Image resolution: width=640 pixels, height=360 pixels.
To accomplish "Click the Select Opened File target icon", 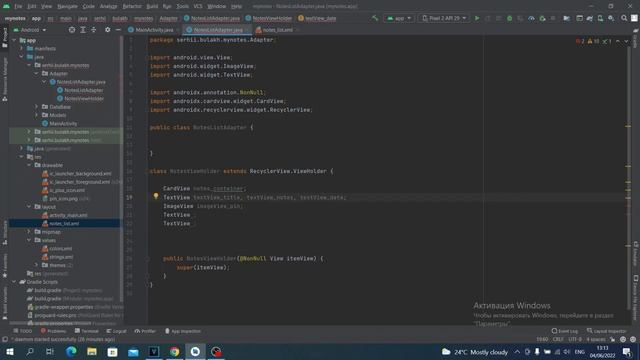I will tap(72, 30).
